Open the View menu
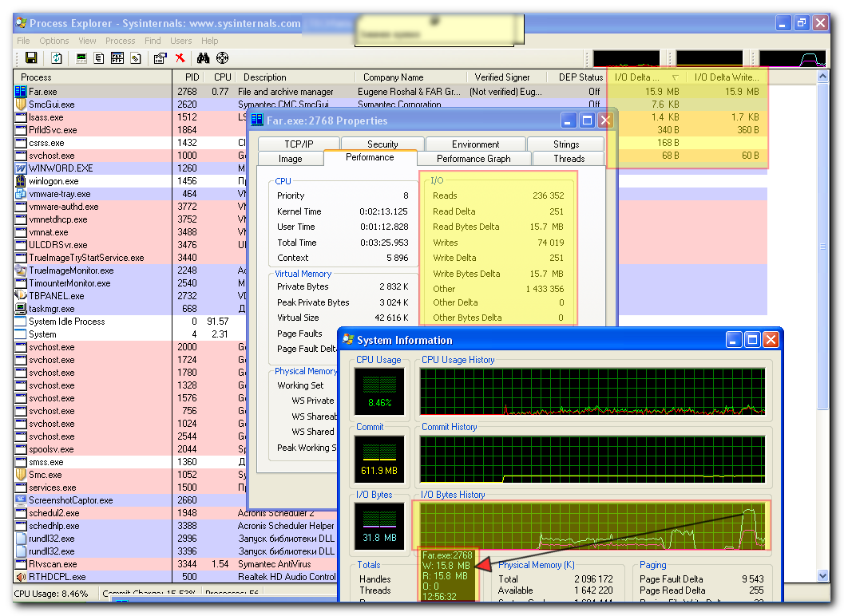 87,41
